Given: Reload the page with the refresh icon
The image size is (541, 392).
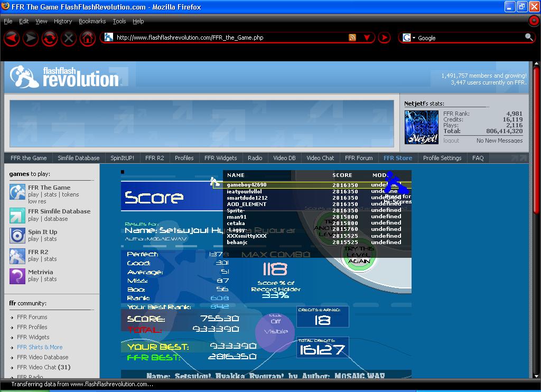Looking at the screenshot, I should tap(49, 38).
